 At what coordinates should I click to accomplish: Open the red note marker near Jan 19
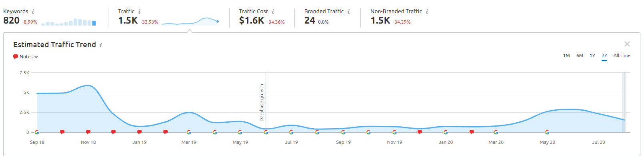[139, 132]
